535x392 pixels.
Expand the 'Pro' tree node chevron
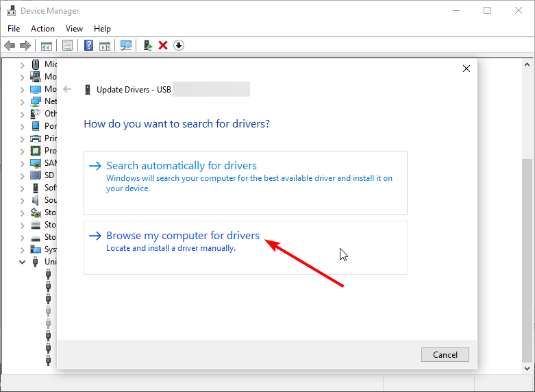tap(22, 151)
